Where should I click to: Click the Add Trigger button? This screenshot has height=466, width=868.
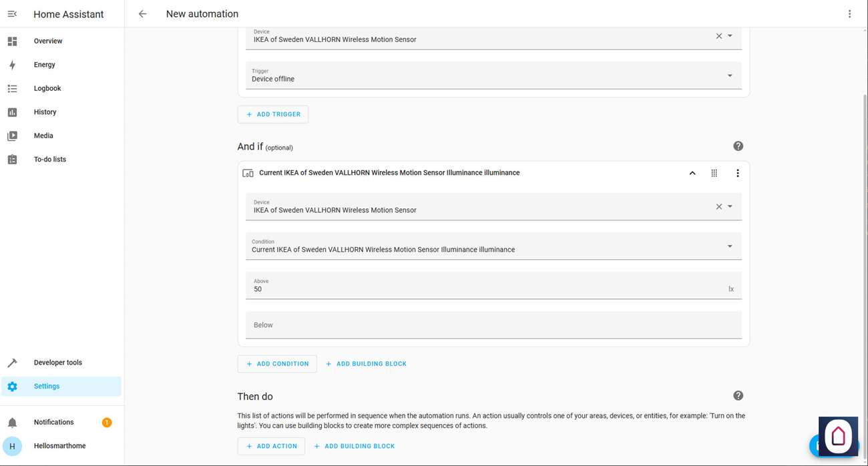point(273,114)
